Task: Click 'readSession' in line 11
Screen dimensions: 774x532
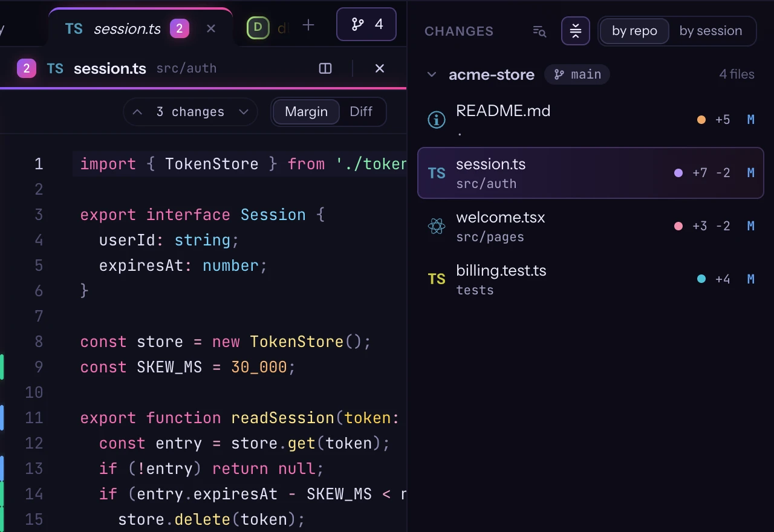Action: 282,418
